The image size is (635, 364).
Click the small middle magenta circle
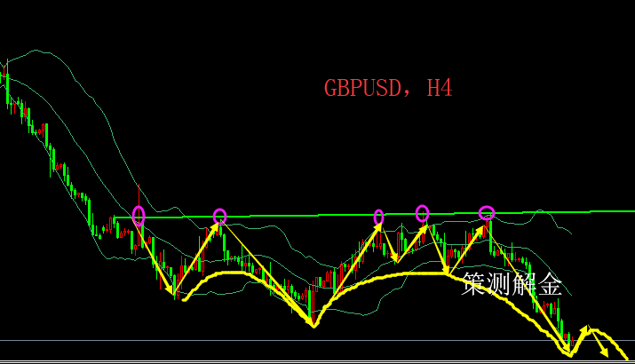coord(379,217)
